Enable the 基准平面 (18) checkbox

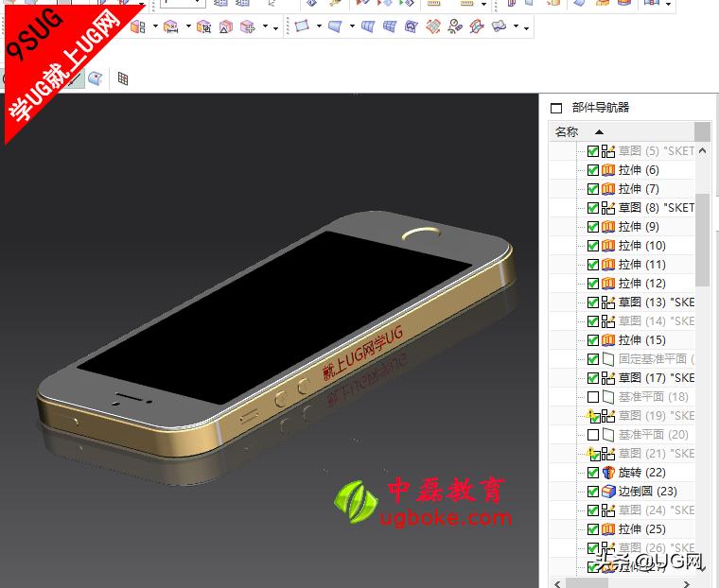593,397
